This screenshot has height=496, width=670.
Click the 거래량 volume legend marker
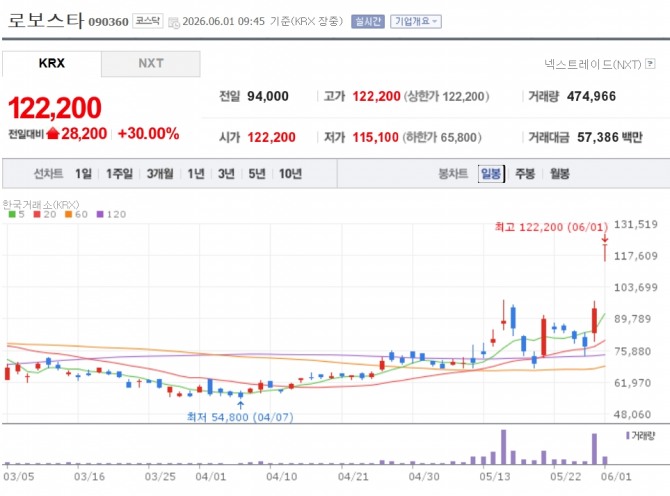tap(628, 435)
